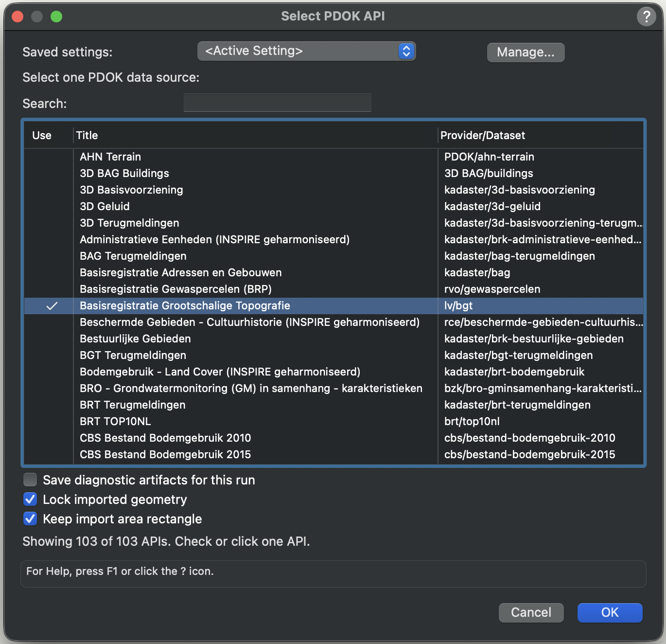This screenshot has width=666, height=644.
Task: Select the 3D Geluid row
Action: (333, 206)
